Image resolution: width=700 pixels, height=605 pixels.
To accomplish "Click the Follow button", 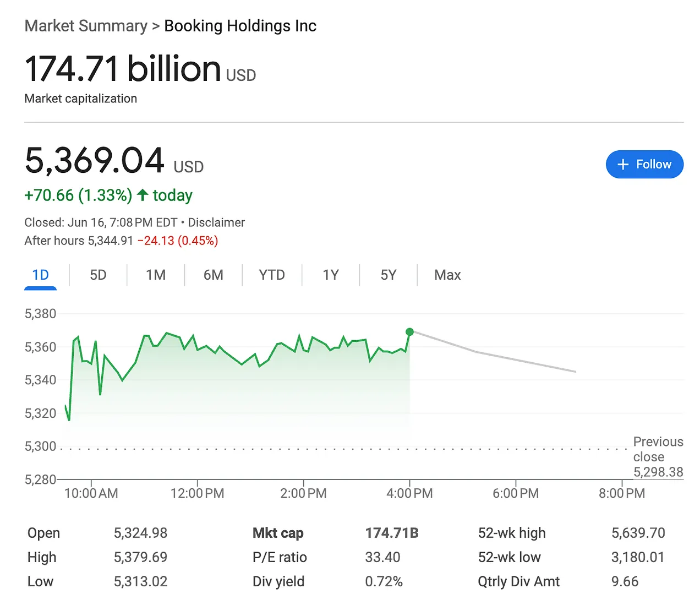I will click(x=644, y=164).
